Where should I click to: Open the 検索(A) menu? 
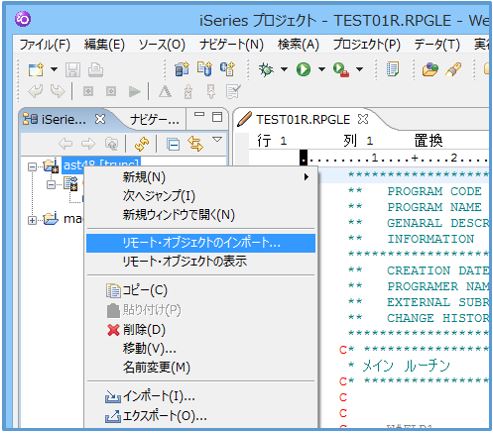[x=298, y=45]
